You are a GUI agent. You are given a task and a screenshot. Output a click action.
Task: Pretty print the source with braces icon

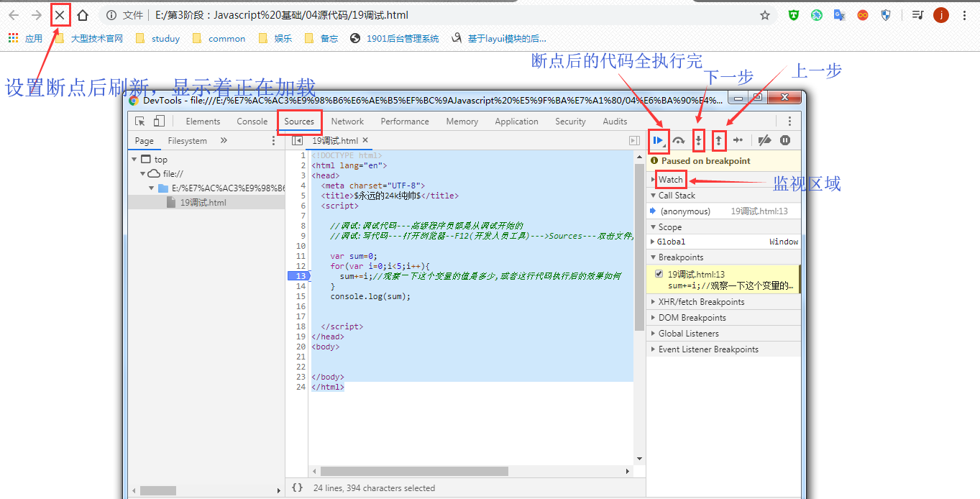click(x=297, y=487)
